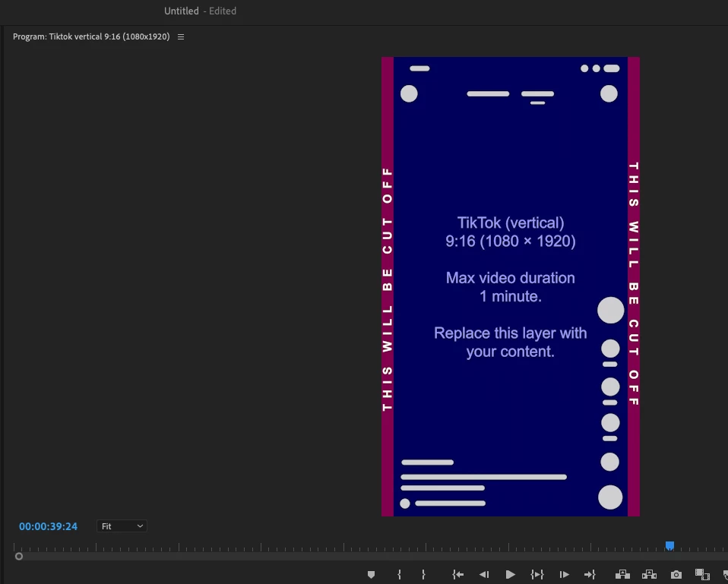Image resolution: width=728 pixels, height=584 pixels.
Task: Step forward one frame
Action: [x=564, y=575]
